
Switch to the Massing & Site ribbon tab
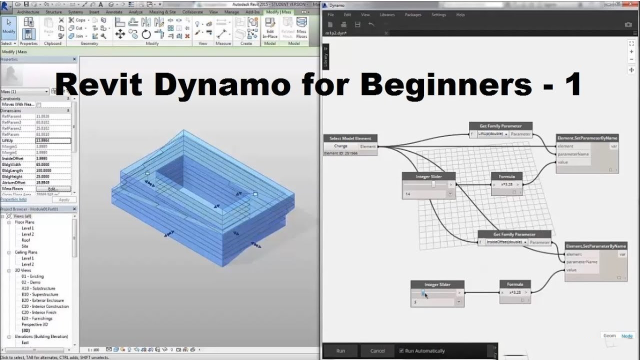pos(162,12)
